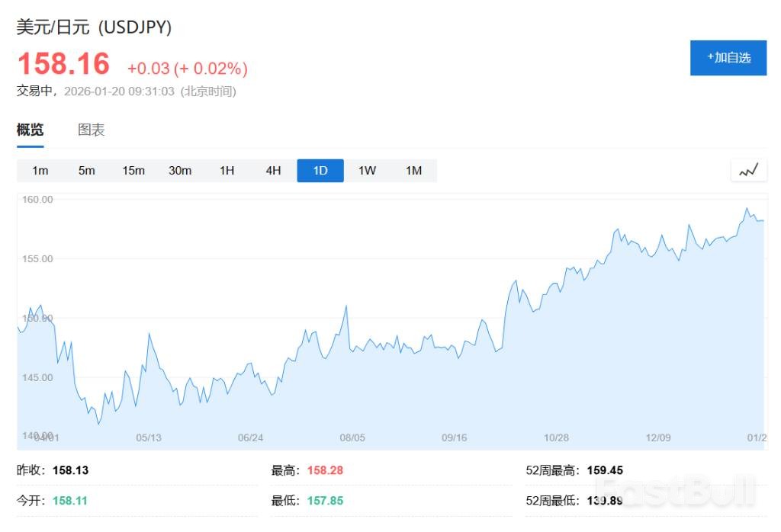Click the 52周最高 value 159.45
The image size is (781, 532).
pyautogui.click(x=605, y=470)
